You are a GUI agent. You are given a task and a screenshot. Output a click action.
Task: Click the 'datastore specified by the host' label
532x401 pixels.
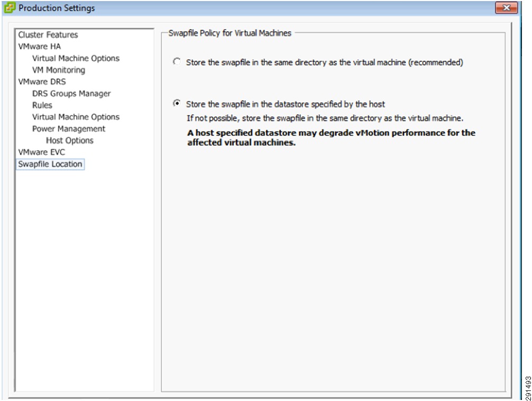[x=286, y=104]
